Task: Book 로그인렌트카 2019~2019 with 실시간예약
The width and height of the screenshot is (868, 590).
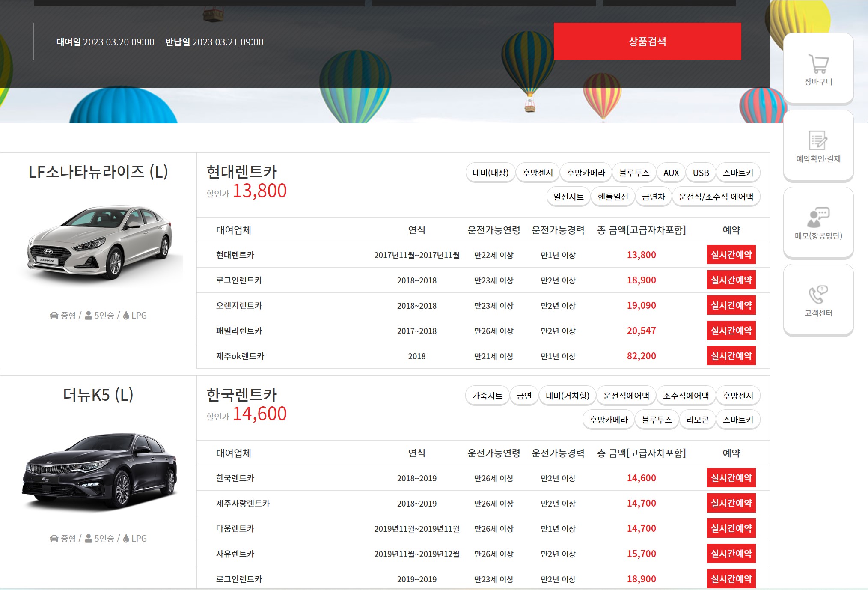Action: click(x=731, y=579)
